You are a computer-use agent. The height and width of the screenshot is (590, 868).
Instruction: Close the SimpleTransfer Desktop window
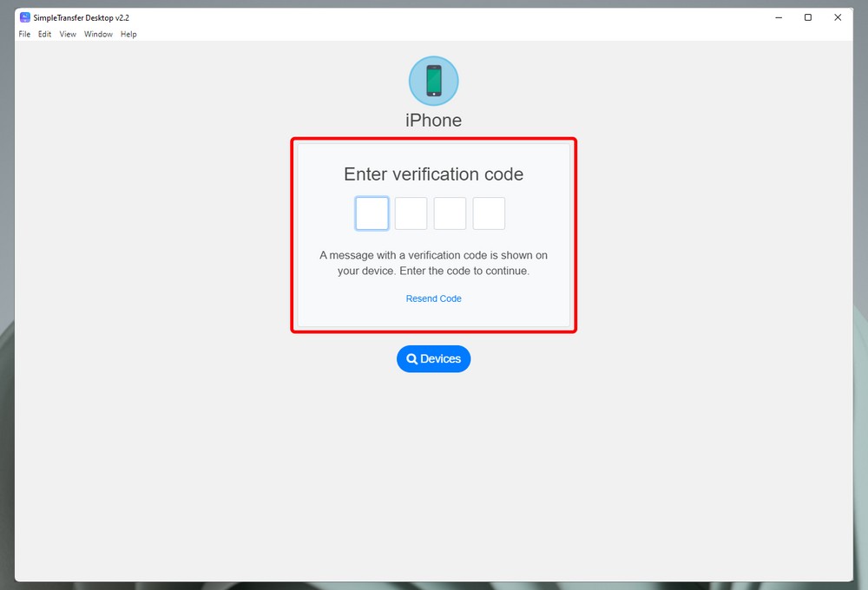pyautogui.click(x=838, y=17)
